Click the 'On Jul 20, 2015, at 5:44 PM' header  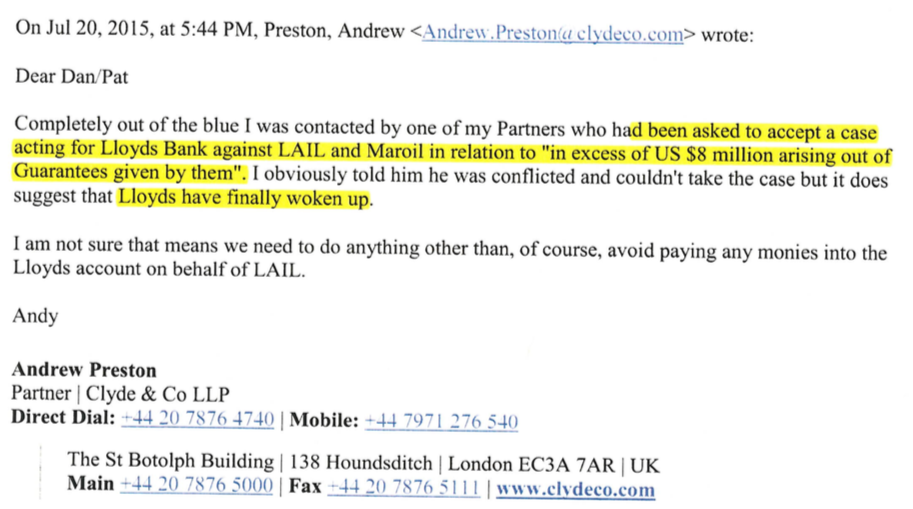(136, 29)
